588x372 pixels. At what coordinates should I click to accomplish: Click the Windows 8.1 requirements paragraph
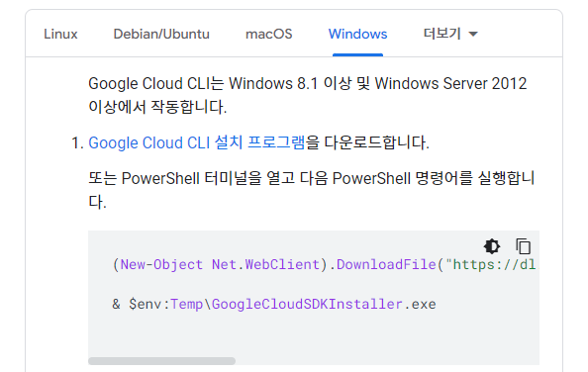pyautogui.click(x=308, y=95)
